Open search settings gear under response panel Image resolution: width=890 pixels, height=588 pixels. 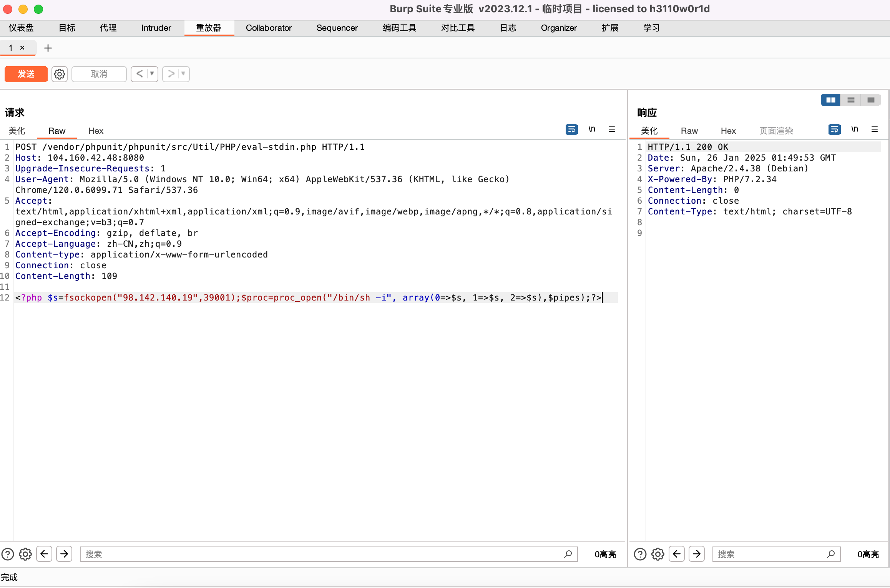(658, 554)
